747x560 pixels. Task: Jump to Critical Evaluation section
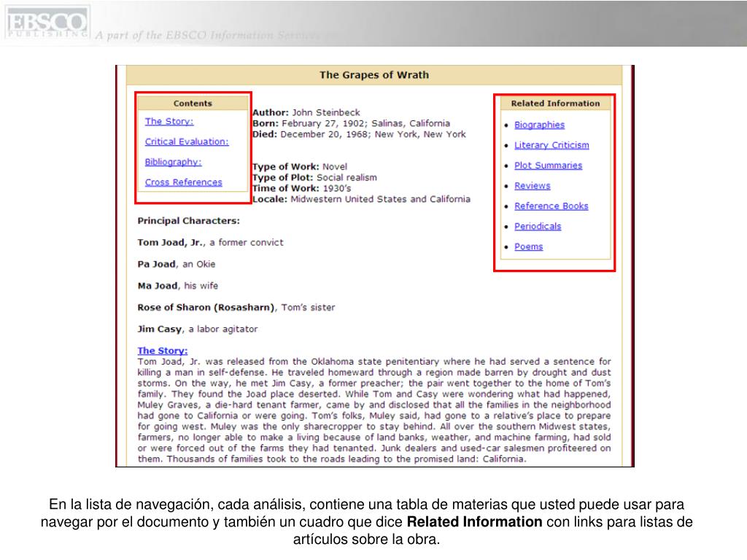tap(187, 142)
